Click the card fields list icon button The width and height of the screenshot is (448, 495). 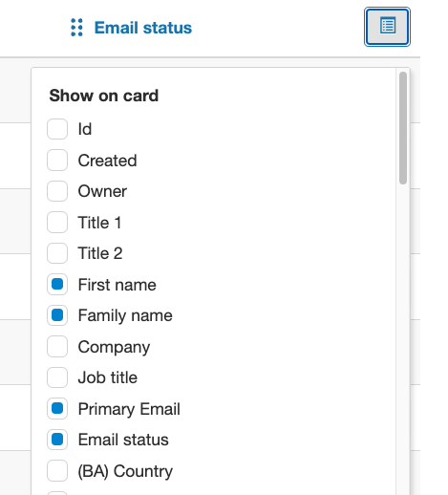click(387, 27)
